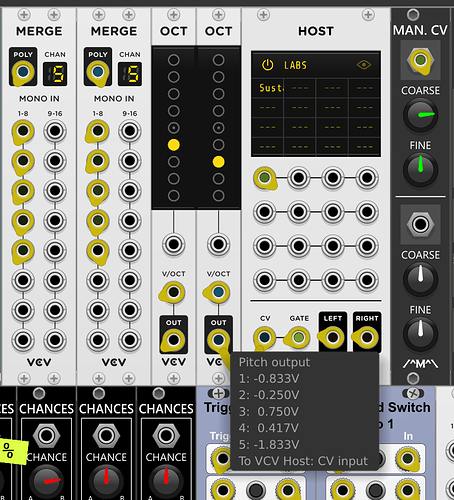Select the lit yellow octave on second OCT
The width and height of the screenshot is (454, 500).
[218, 162]
